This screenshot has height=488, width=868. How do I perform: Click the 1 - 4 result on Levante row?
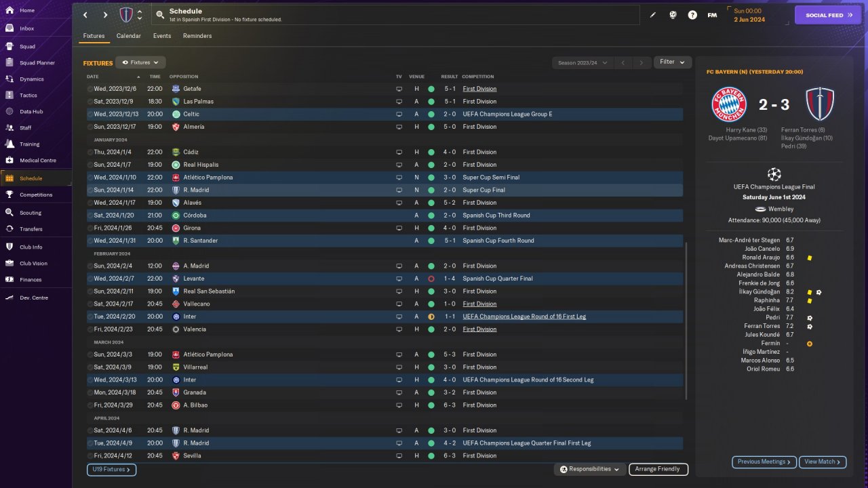[x=450, y=279]
